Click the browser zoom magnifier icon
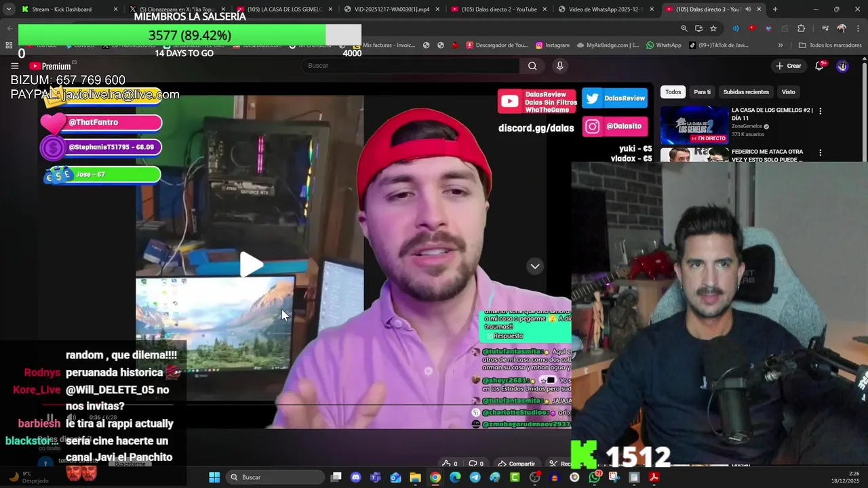 [x=684, y=28]
